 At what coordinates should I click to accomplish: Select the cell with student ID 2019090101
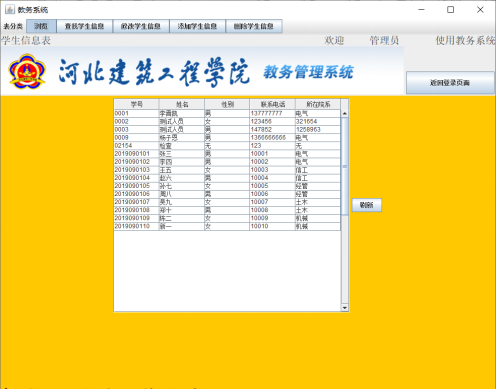tap(136, 154)
